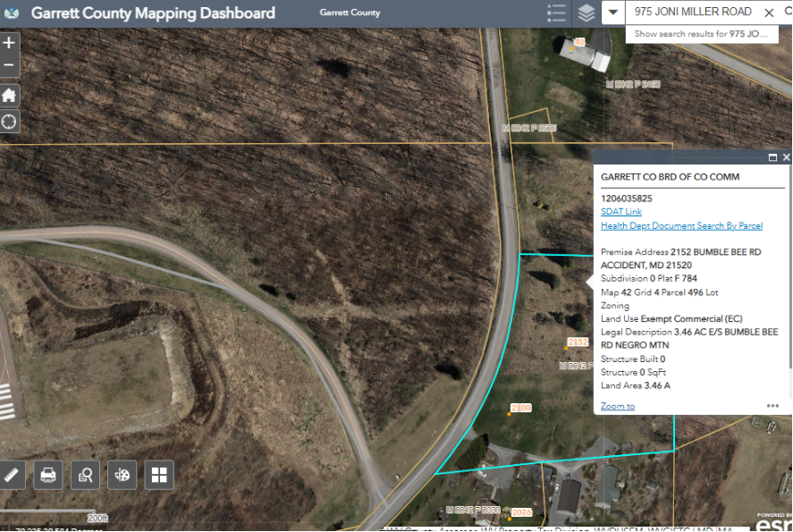Screen dimensions: 793x532
Task: Open the parcel query search tool
Action: click(x=85, y=475)
